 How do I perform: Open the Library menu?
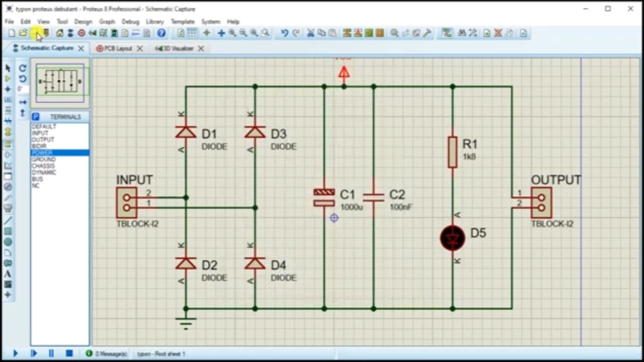coord(154,22)
